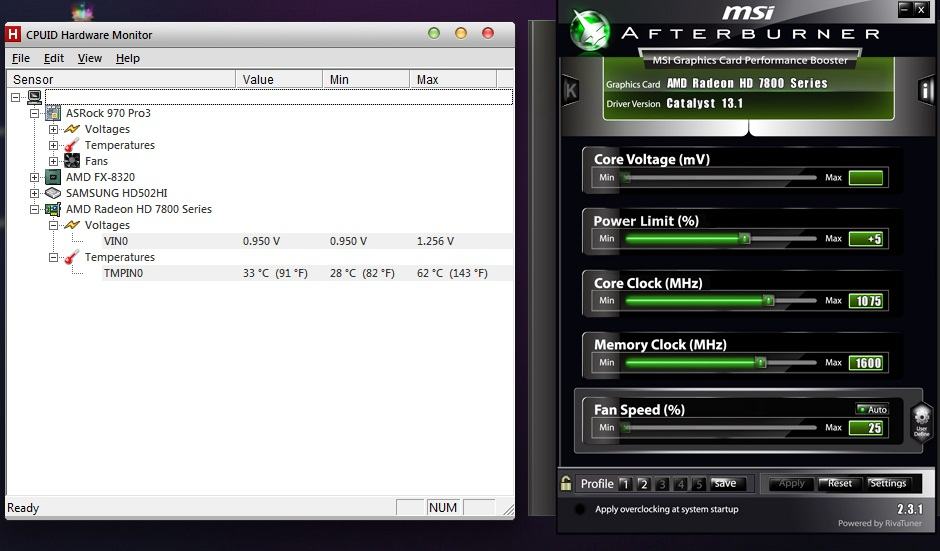
Task: Click the Min column header
Action: click(366, 79)
